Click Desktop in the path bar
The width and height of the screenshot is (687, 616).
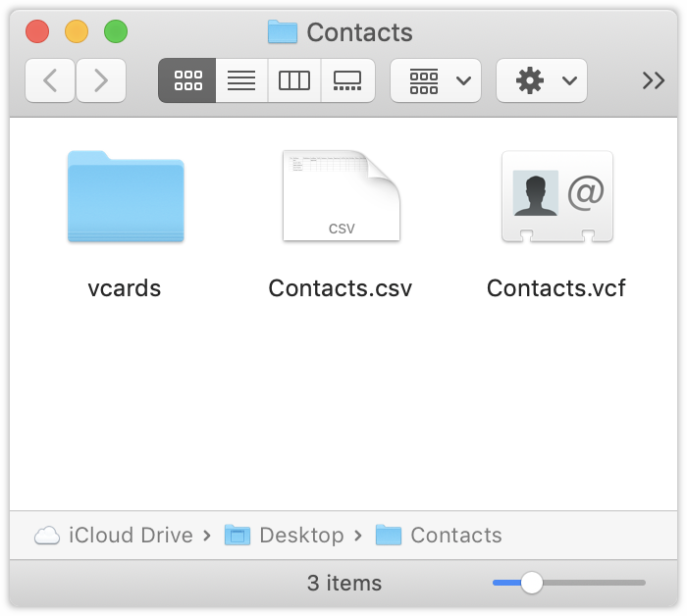click(285, 535)
